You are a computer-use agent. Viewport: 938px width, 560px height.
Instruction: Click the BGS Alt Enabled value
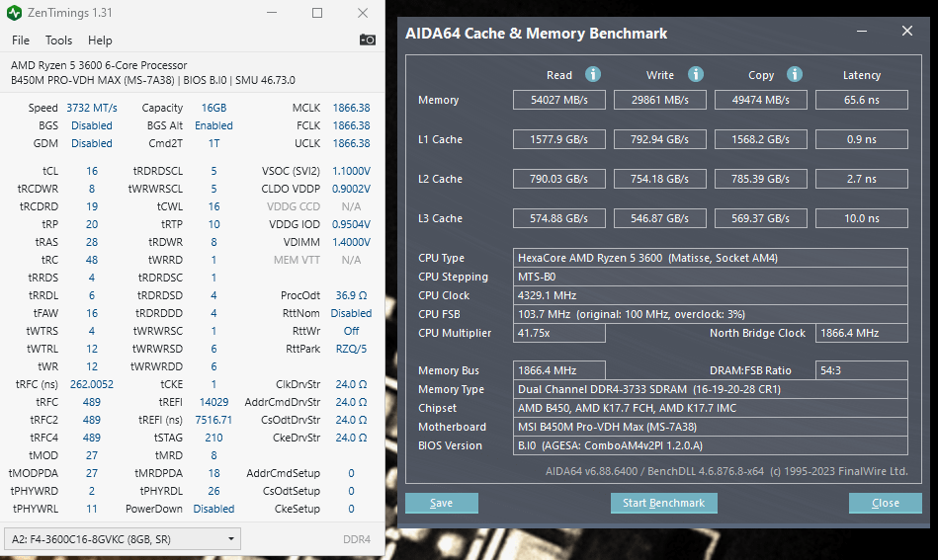click(x=213, y=125)
